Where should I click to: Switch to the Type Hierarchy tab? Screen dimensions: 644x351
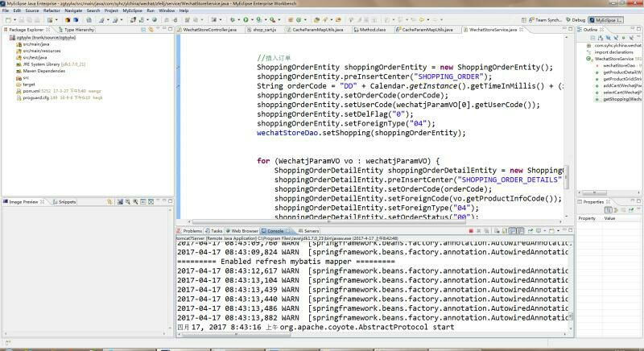[79, 29]
